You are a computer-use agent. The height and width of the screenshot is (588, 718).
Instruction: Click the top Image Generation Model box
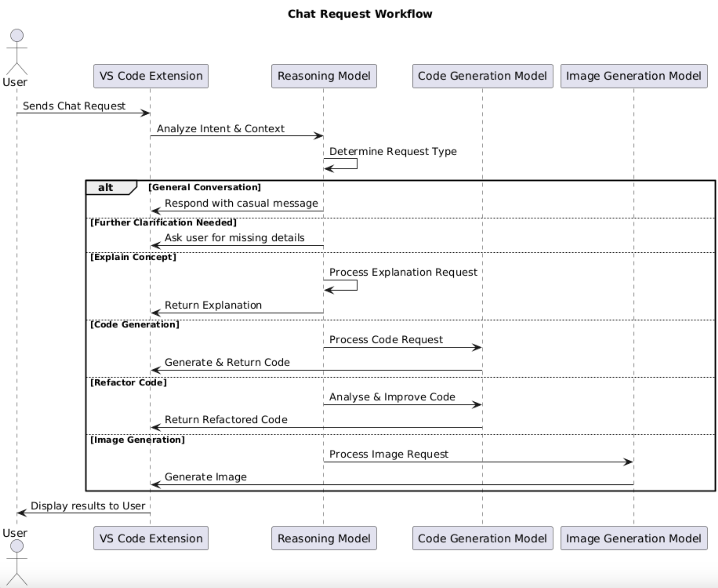(634, 76)
